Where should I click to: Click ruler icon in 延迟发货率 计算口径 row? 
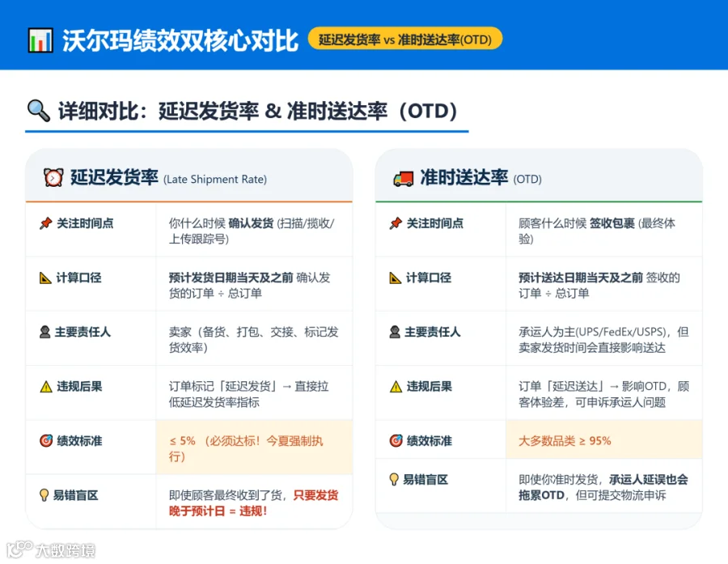click(45, 278)
